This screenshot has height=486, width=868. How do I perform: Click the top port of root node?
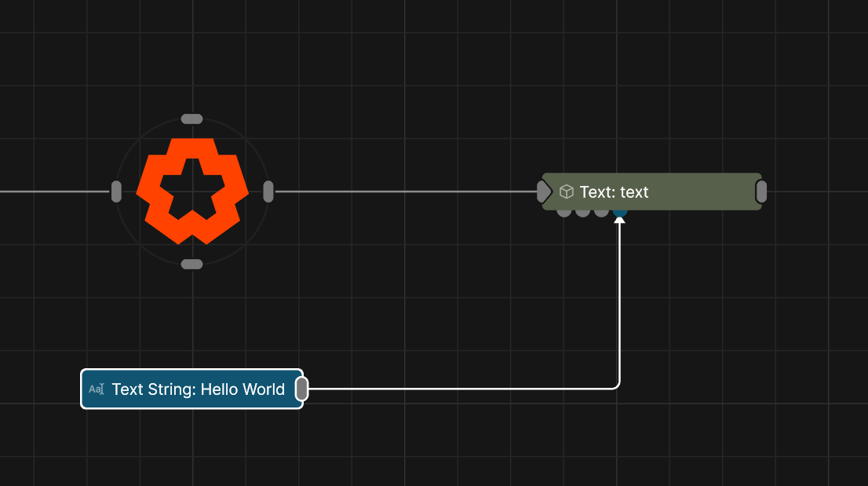(x=192, y=119)
